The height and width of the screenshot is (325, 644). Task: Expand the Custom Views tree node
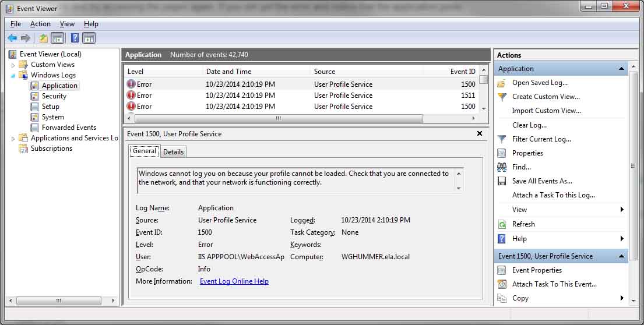pyautogui.click(x=13, y=65)
